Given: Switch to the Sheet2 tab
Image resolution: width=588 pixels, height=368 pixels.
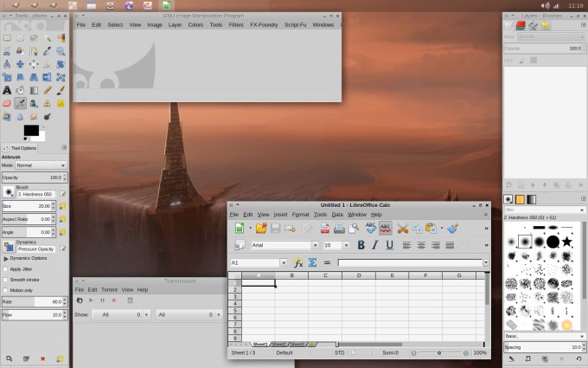Looking at the screenshot, I should point(279,344).
